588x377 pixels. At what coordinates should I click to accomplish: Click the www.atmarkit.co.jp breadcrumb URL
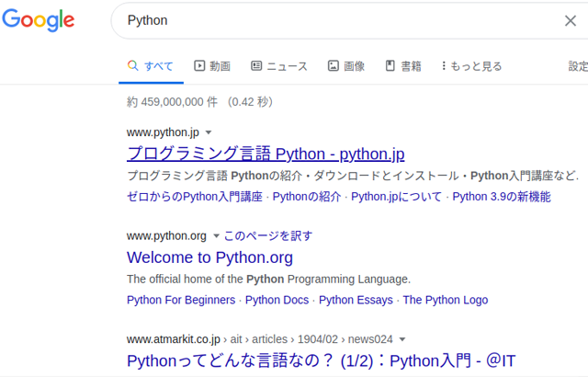[x=259, y=339]
